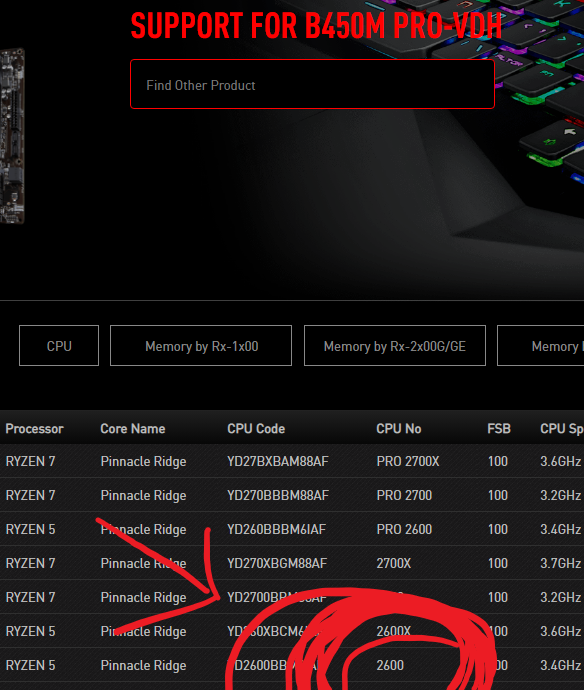The image size is (584, 690).
Task: Click the PRO 2700X CPU number cell
Action: point(408,461)
